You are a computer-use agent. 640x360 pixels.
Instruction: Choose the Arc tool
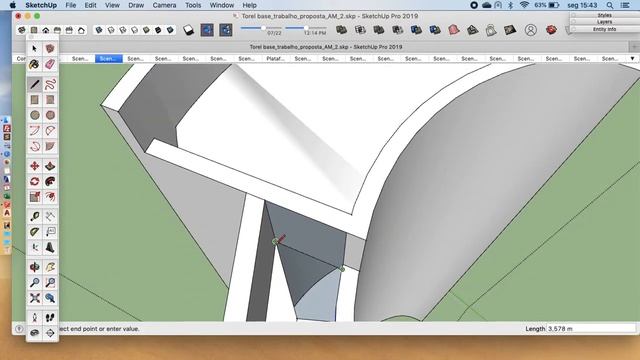pos(35,131)
